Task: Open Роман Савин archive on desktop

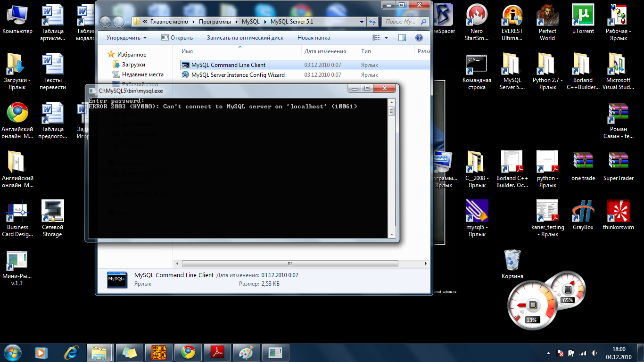Action: coord(619,120)
